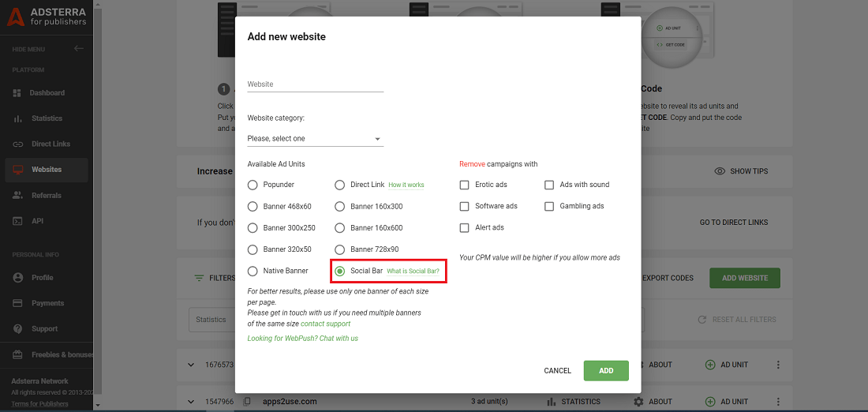This screenshot has width=868, height=412.
Task: Click the contact support link
Action: [x=325, y=324]
